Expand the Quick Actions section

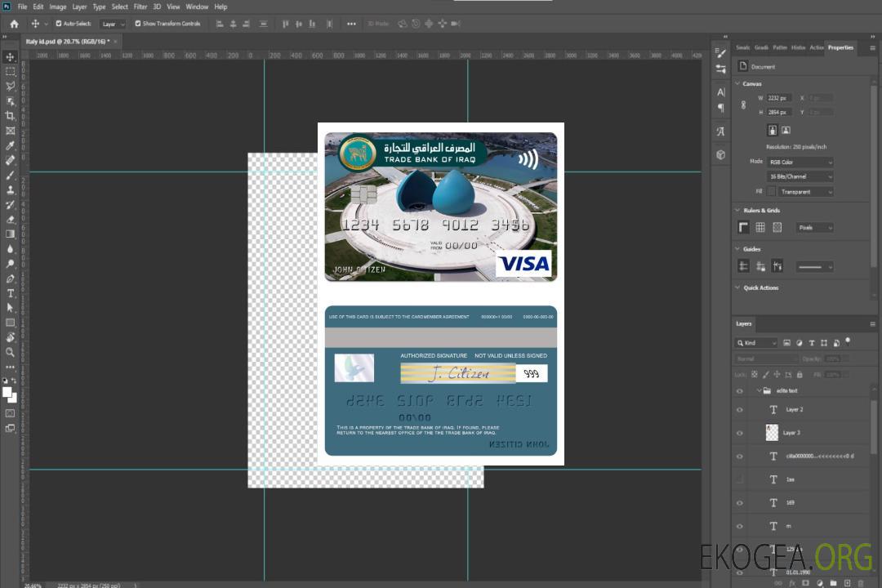738,287
